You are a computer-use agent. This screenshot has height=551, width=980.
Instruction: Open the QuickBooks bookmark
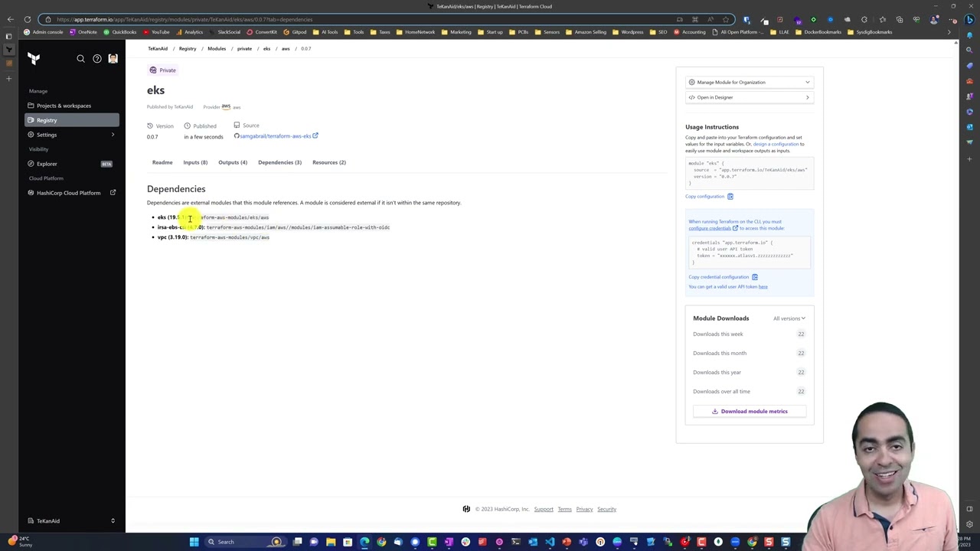(x=119, y=32)
